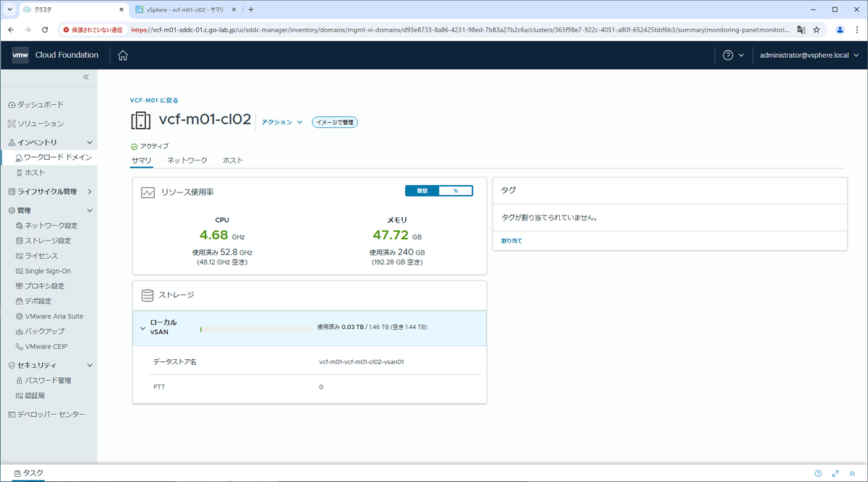Open ネットワーク設定 in the sidebar

click(46, 225)
